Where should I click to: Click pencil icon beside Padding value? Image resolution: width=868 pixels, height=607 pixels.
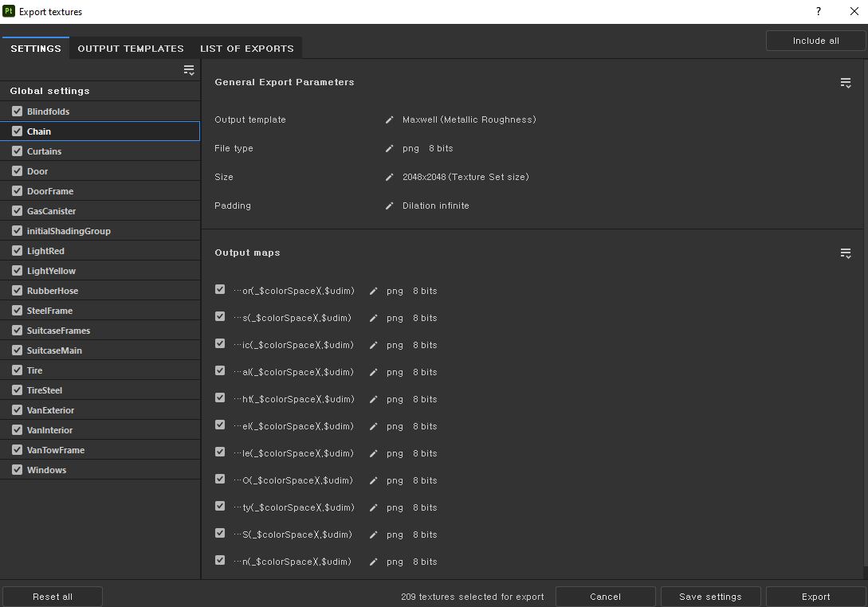(390, 206)
